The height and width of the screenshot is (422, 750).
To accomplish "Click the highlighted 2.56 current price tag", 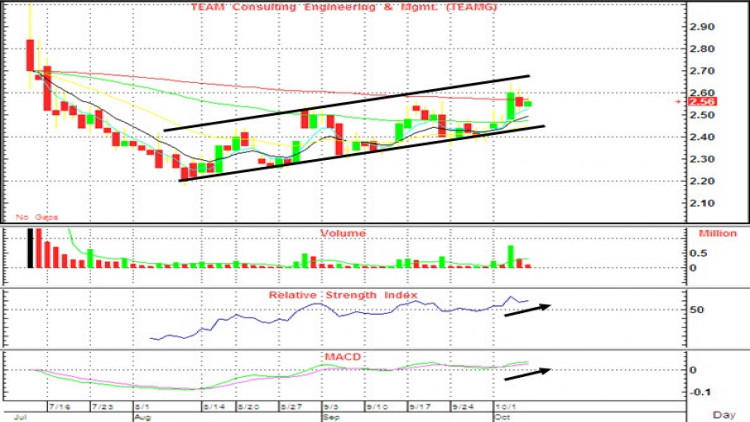I will [702, 101].
